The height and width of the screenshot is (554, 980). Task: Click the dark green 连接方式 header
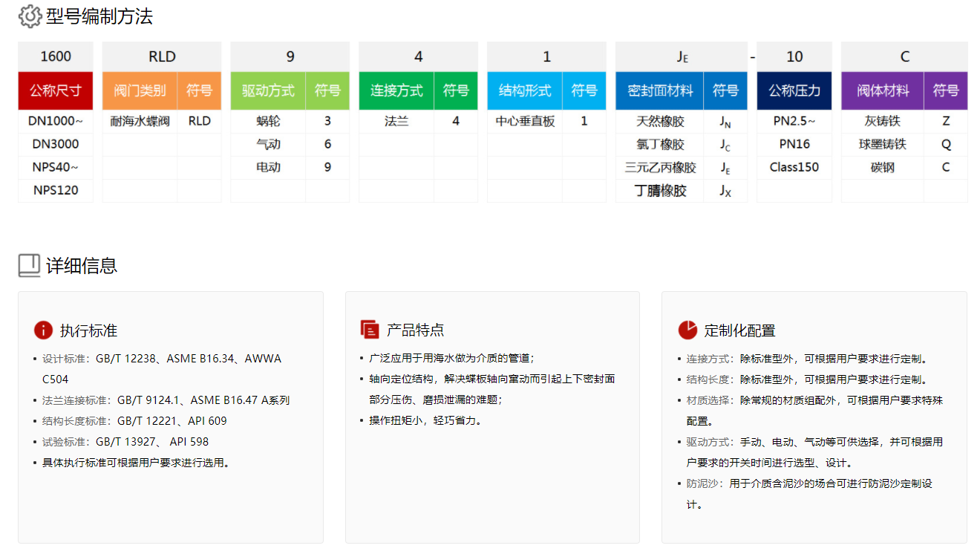pos(396,91)
